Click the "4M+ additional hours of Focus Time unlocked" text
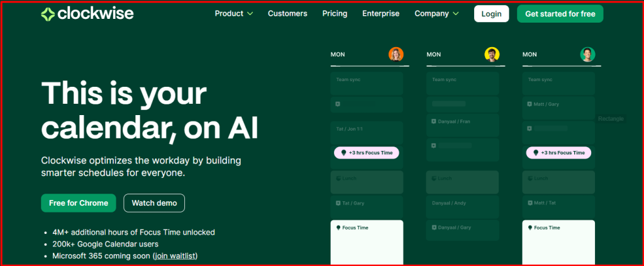The width and height of the screenshot is (644, 266). [x=133, y=232]
